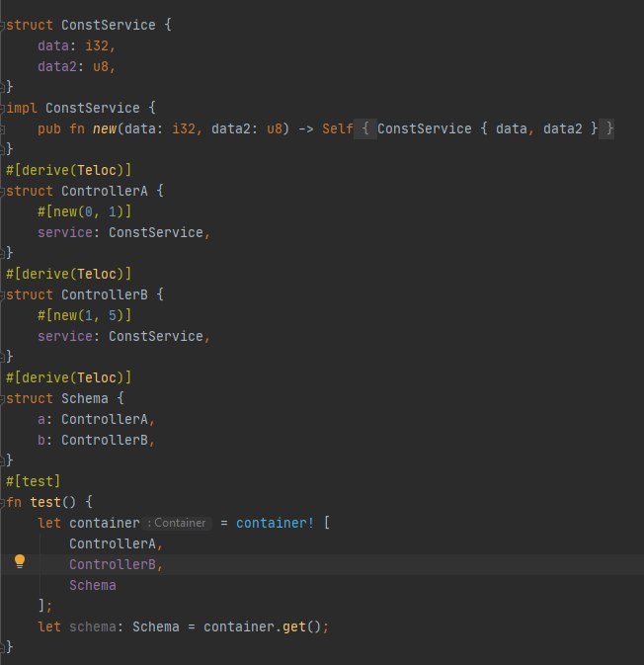Click the service field in ControllerA

pyautogui.click(x=65, y=232)
